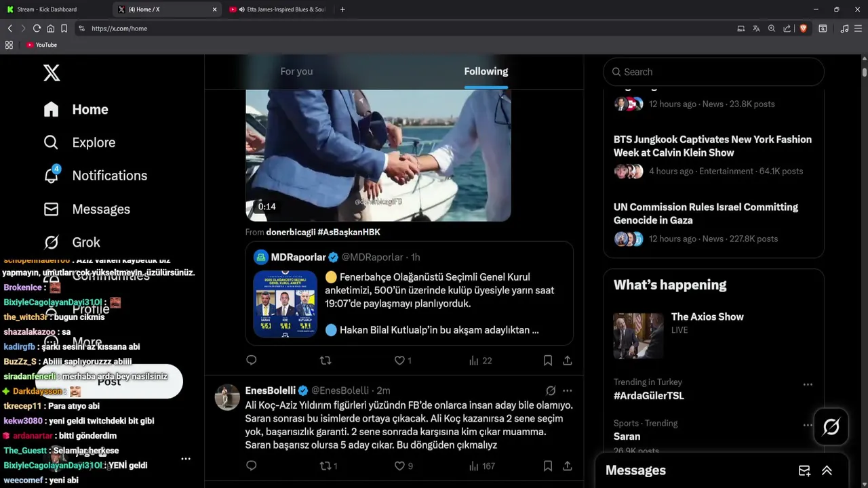Screen dimensions: 868x488
Task: Open the browser sidebar panel icon
Action: [823, 28]
